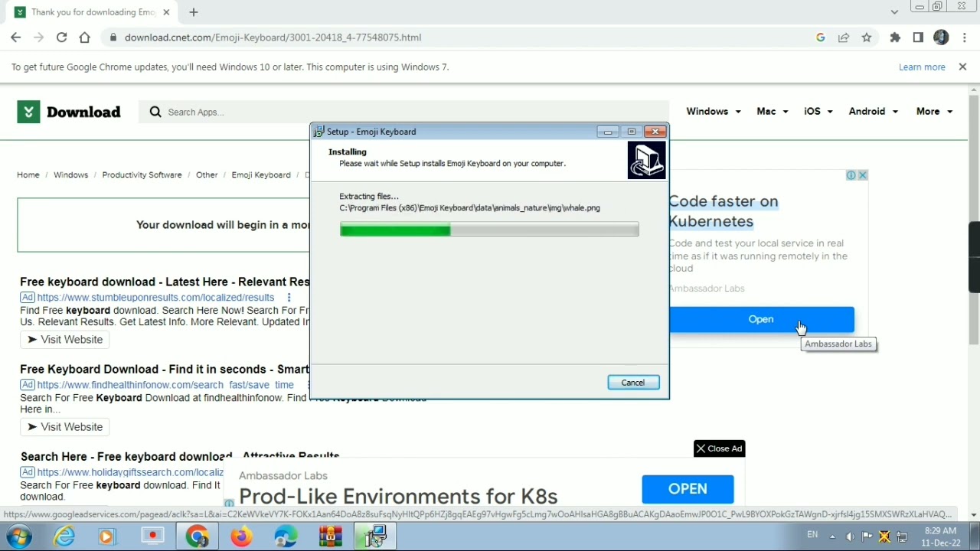Viewport: 980px width, 551px height.
Task: Open the holidaygiftssearch.com ad link
Action: (130, 472)
